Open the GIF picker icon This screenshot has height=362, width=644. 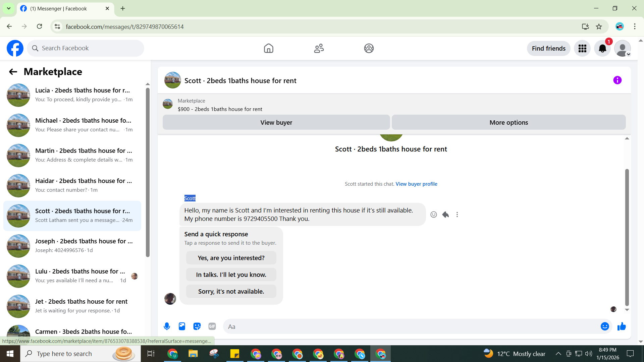click(212, 326)
